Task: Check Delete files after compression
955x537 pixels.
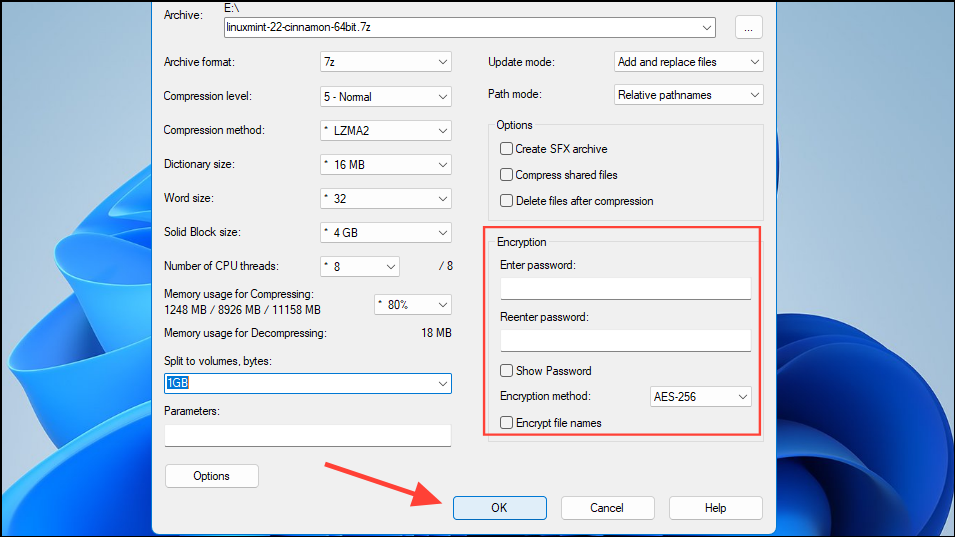Action: point(506,201)
